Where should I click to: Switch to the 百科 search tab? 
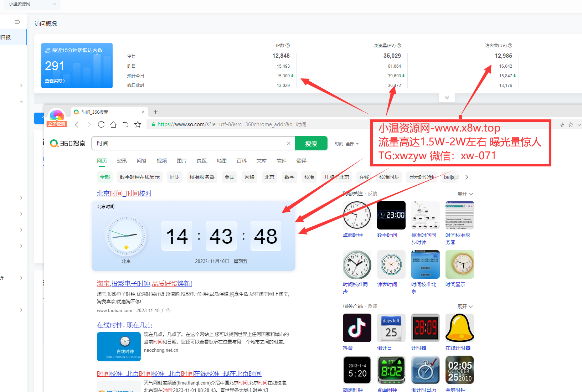click(242, 161)
